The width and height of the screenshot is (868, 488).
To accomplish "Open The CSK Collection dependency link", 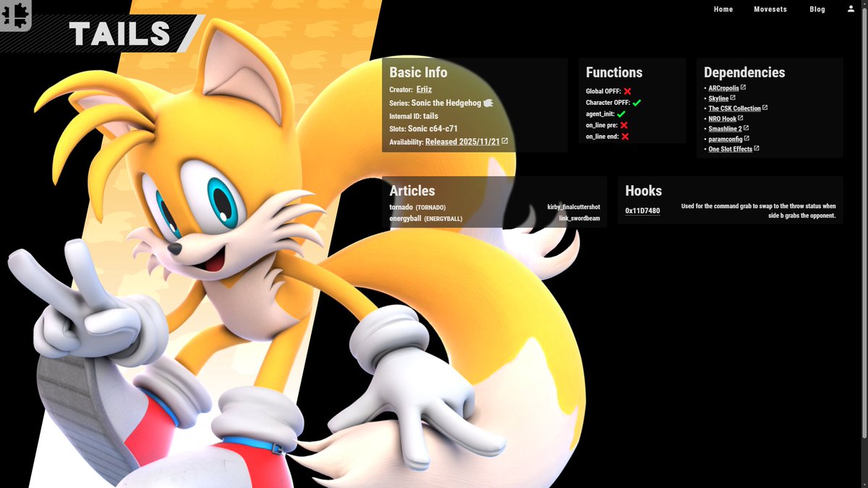I will (x=734, y=108).
